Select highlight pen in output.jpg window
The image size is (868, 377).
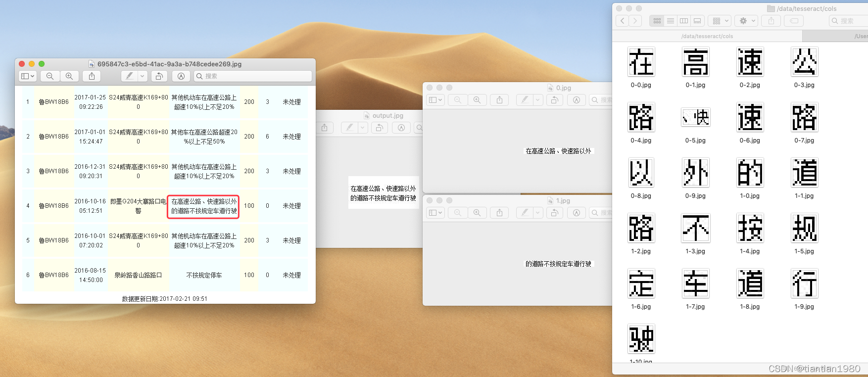pos(349,128)
